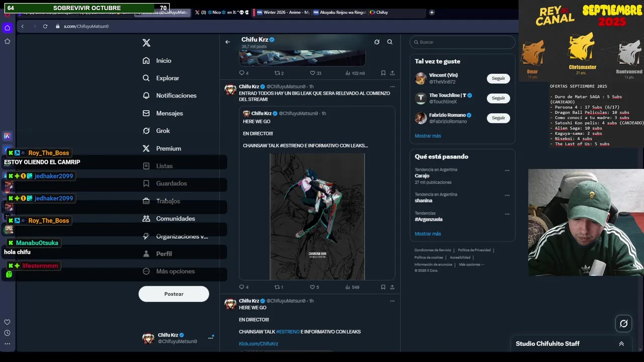View analytics showing 549 views
This screenshot has width=644, height=362.
coord(352,287)
